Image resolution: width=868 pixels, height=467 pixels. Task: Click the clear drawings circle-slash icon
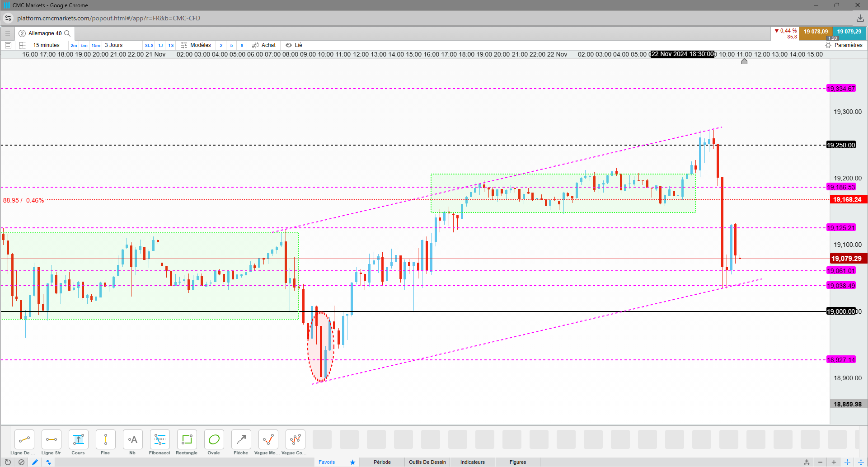point(21,462)
